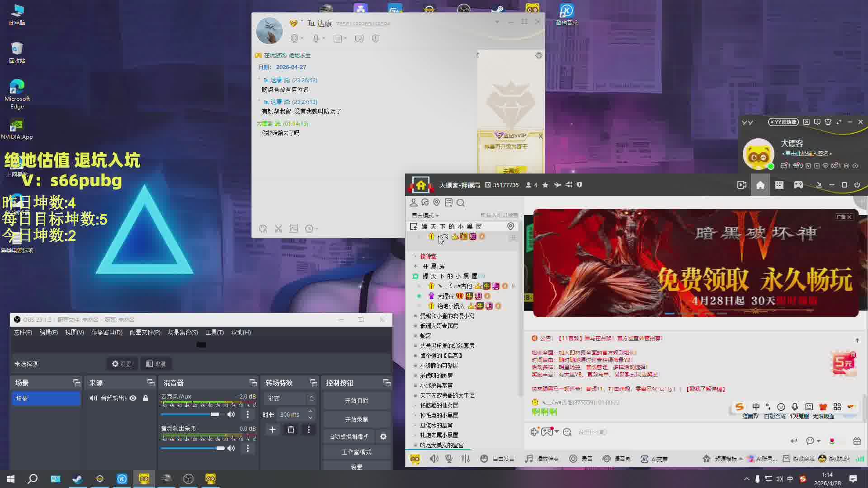Screen dimensions: 868x488
Task: Open 麦克风/Aux mixer options menu
Action: coord(247,414)
